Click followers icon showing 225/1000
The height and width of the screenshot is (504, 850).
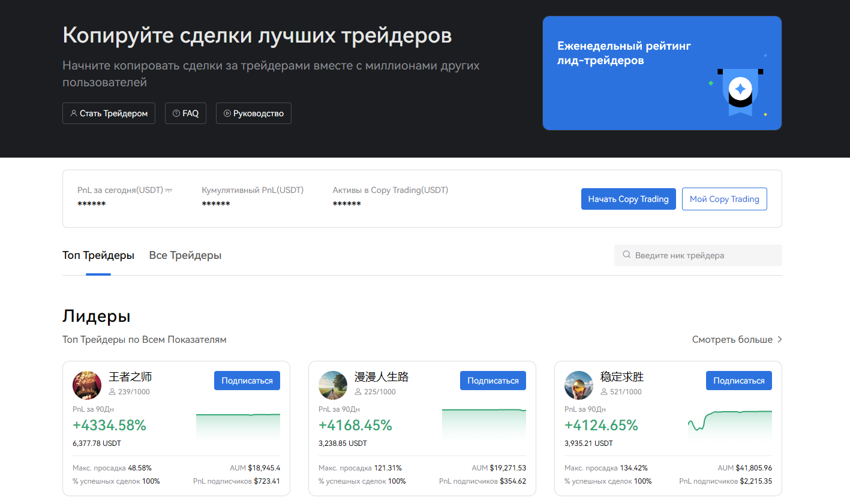358,392
